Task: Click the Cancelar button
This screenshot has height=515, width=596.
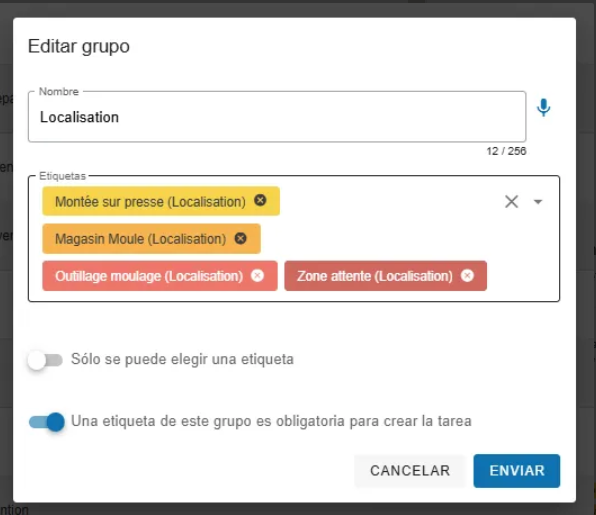Action: [x=410, y=471]
